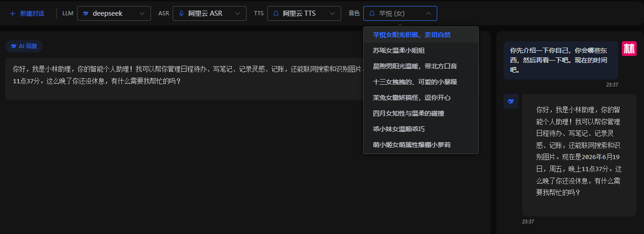Image resolution: width=644 pixels, height=234 pixels.
Task: Click the 23:37 timestamp under assistant reply
Action: pos(528,222)
